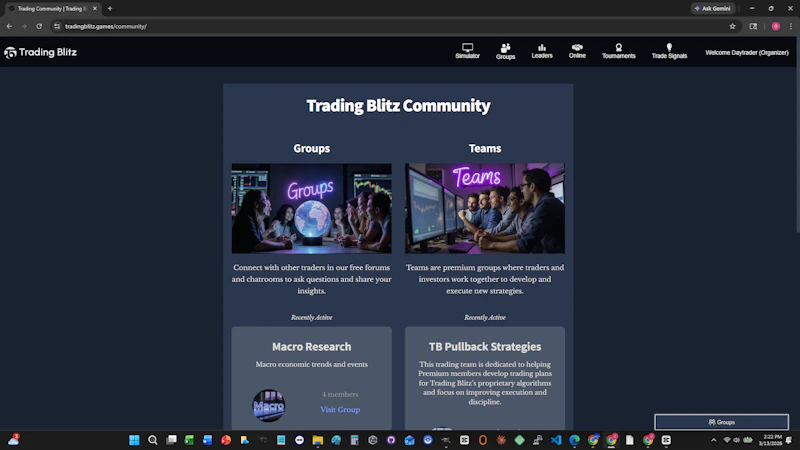Click the "4 members" text
The height and width of the screenshot is (450, 800).
[340, 394]
